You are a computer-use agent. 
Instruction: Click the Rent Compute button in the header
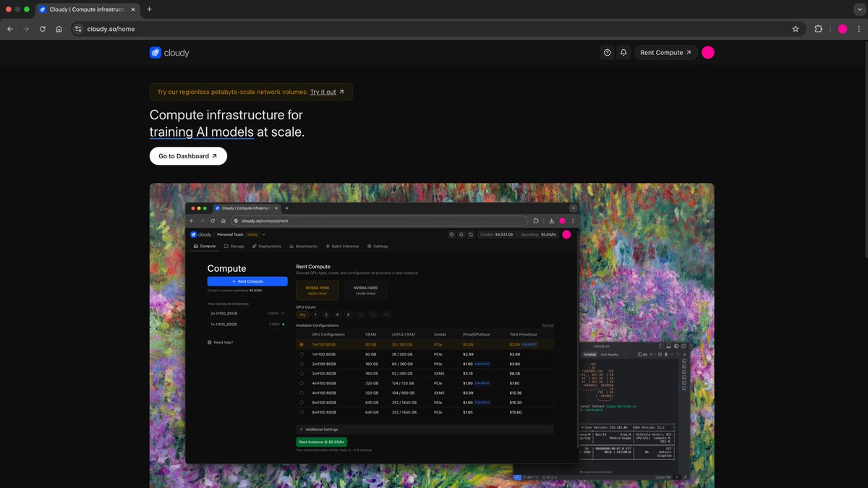[x=666, y=53]
